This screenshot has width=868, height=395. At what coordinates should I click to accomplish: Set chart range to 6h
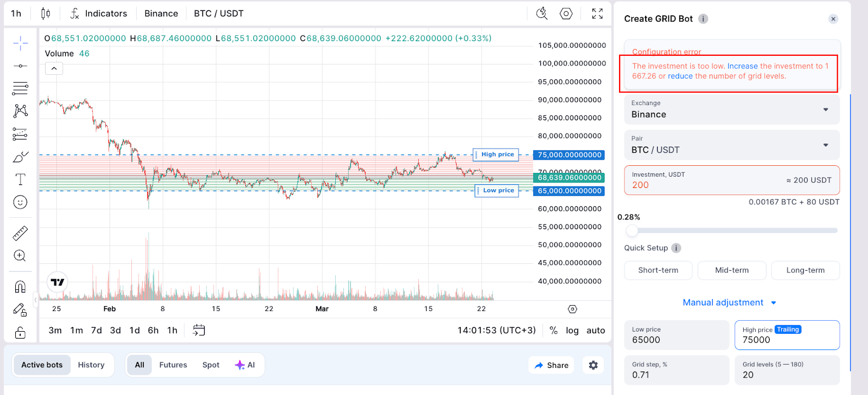[154, 330]
